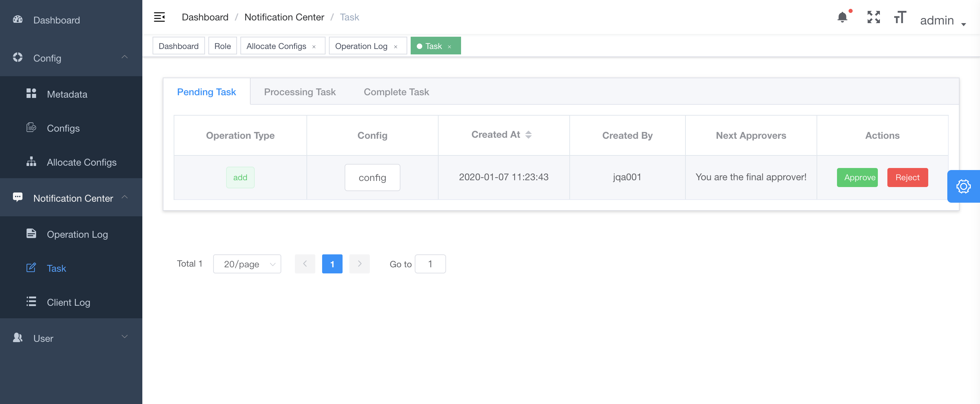Toggle fullscreen mode icon
980x404 pixels.
[873, 17]
